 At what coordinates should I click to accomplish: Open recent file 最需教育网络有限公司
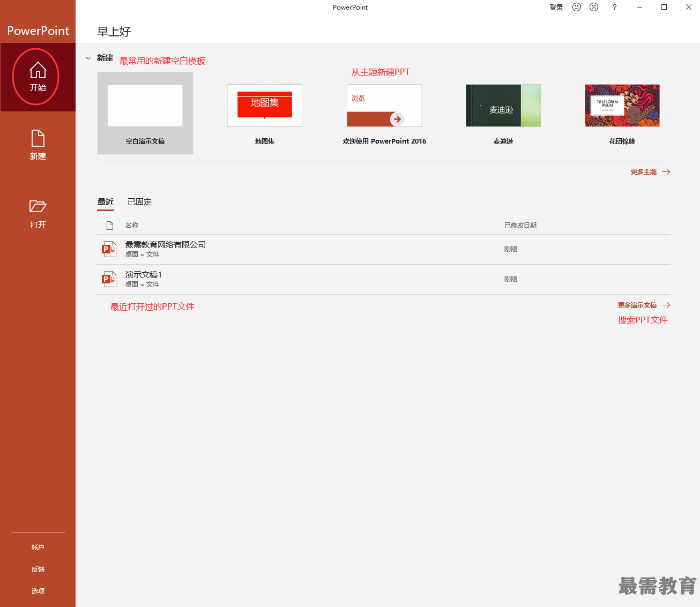(x=384, y=249)
